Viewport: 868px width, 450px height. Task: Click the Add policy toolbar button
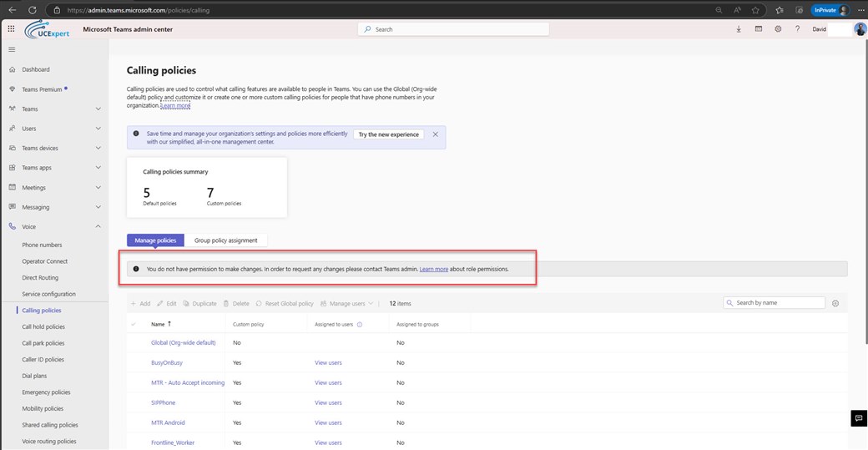click(x=140, y=303)
